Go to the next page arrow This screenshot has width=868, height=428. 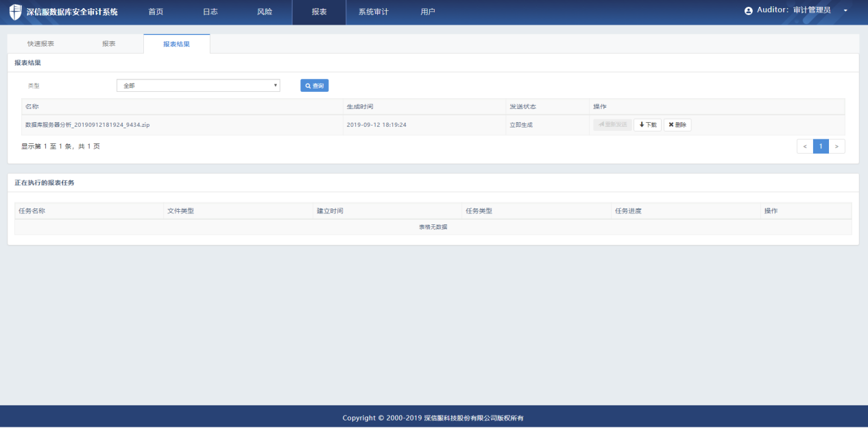click(x=836, y=146)
